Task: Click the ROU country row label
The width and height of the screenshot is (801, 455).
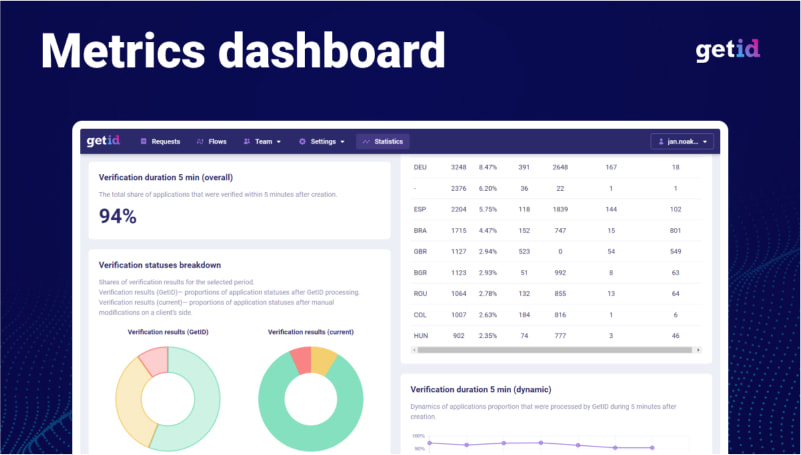Action: (x=420, y=294)
